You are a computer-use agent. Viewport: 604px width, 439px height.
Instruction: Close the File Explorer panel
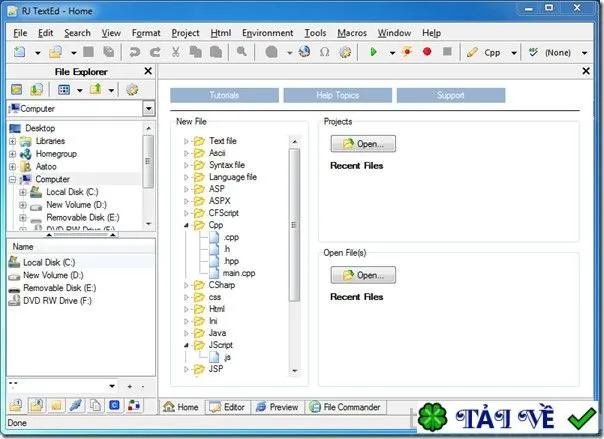148,71
